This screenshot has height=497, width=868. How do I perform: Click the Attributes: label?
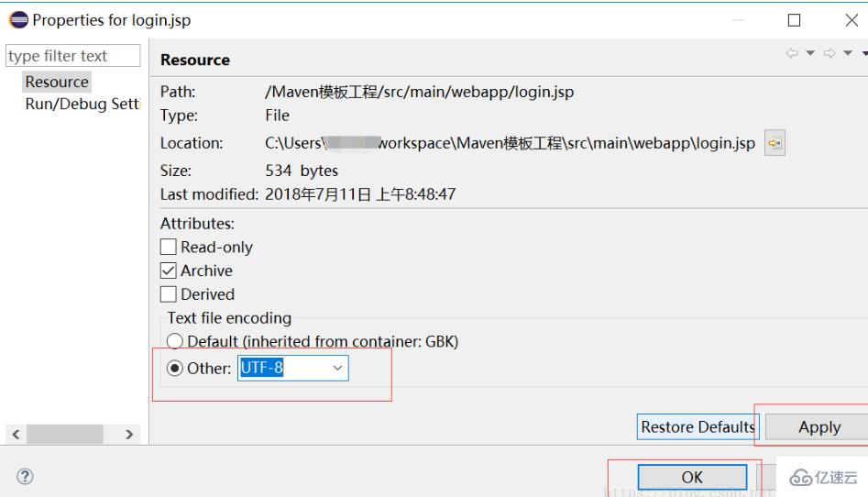pos(197,224)
